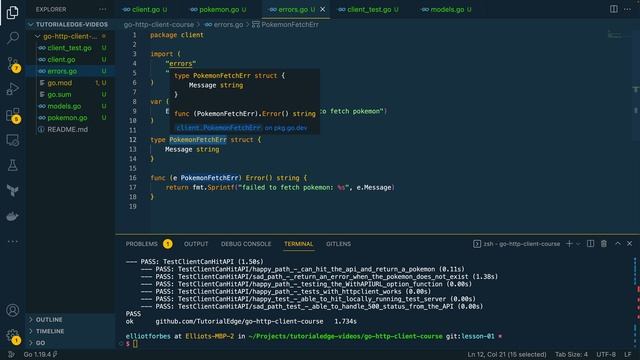Screen dimensions: 640x360
Task: Open client_test.go in the file tree
Action: (x=70, y=48)
